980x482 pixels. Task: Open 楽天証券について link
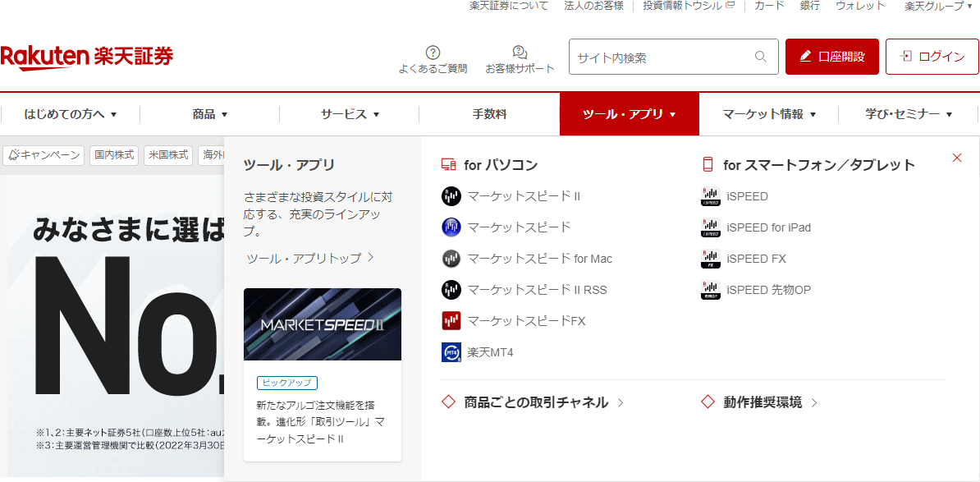click(x=509, y=7)
